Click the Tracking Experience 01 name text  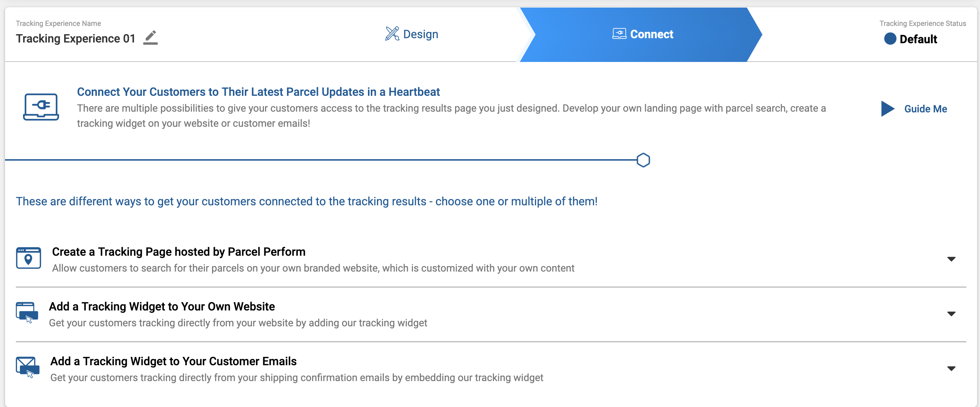pos(75,39)
